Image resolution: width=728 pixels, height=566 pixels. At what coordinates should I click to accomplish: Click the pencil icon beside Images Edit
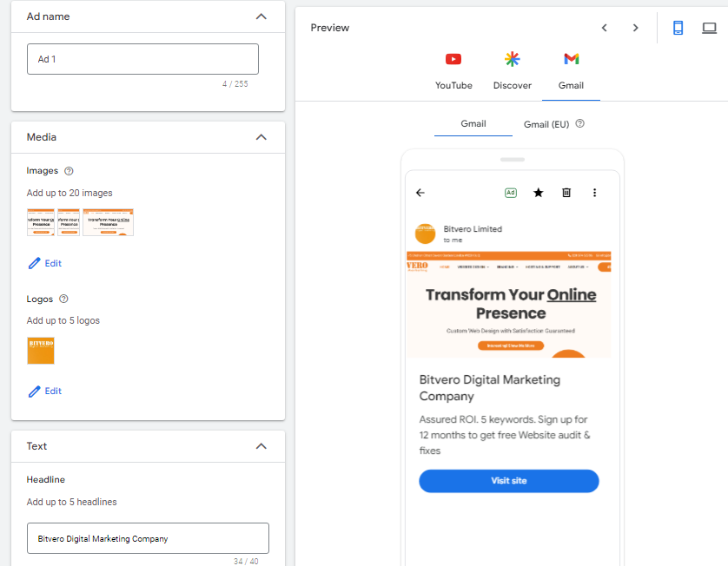[x=35, y=264]
